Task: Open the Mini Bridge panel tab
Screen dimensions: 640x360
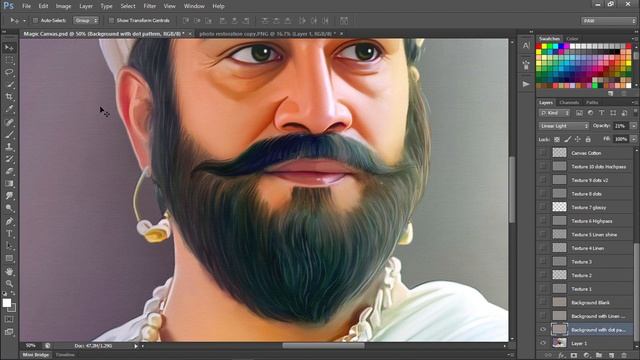Action: coord(36,355)
